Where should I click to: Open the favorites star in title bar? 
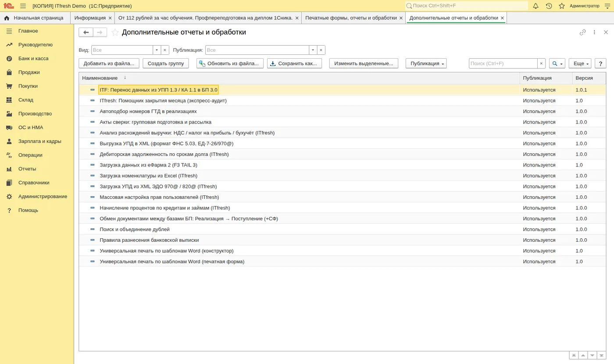pos(562,6)
